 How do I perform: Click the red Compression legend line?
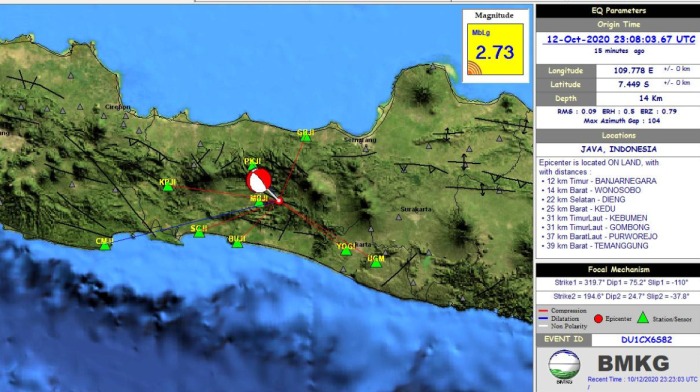[543, 311]
